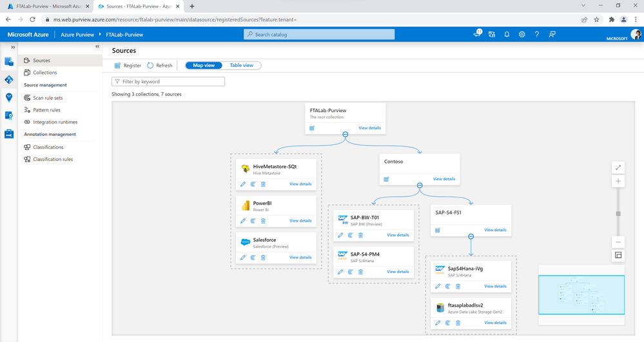Image resolution: width=644 pixels, height=342 pixels.
Task: Zoom out on the sources map
Action: pos(618,242)
